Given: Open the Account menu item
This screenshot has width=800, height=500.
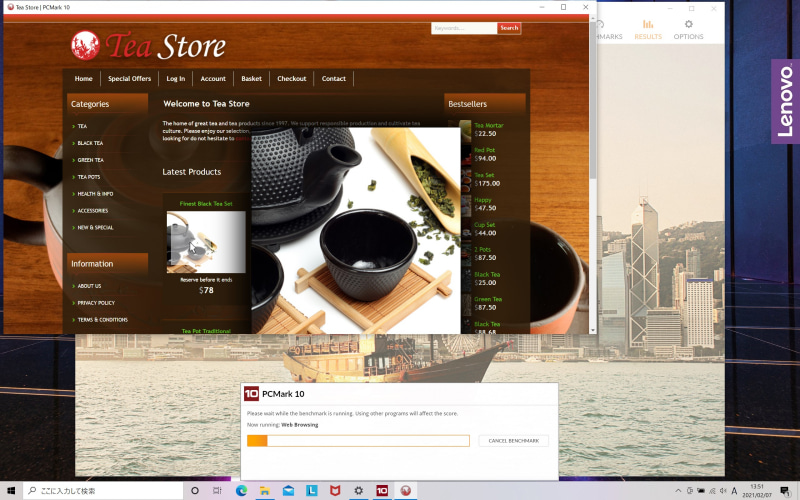Looking at the screenshot, I should 213,79.
